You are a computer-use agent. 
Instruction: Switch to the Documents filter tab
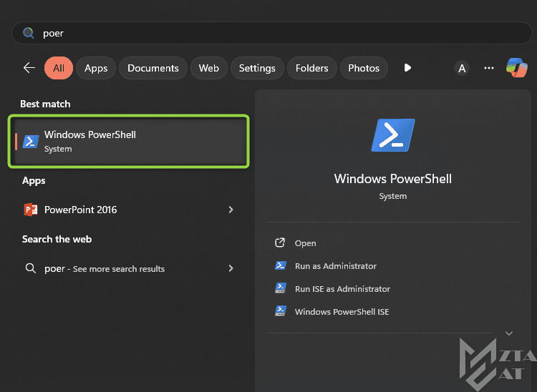(x=153, y=68)
